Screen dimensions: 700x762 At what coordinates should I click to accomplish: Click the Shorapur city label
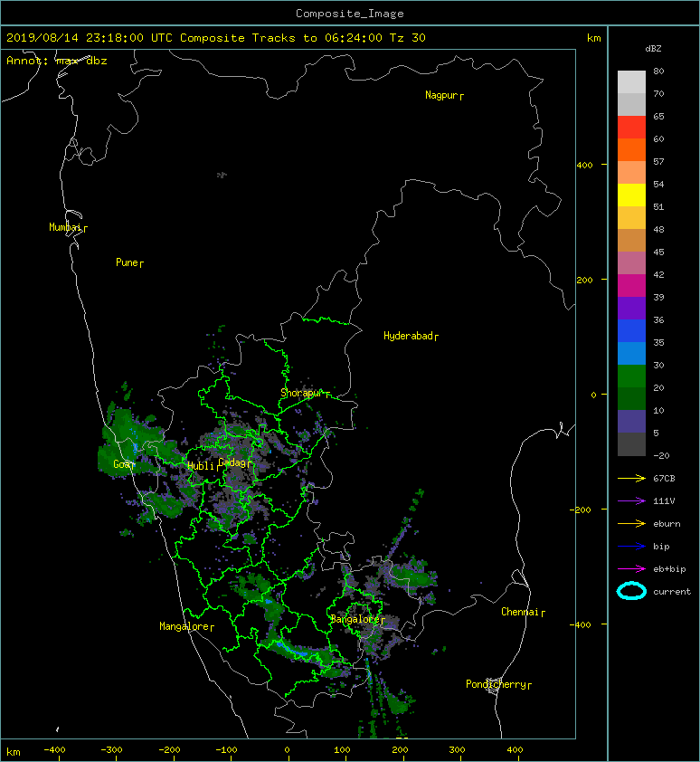[302, 393]
